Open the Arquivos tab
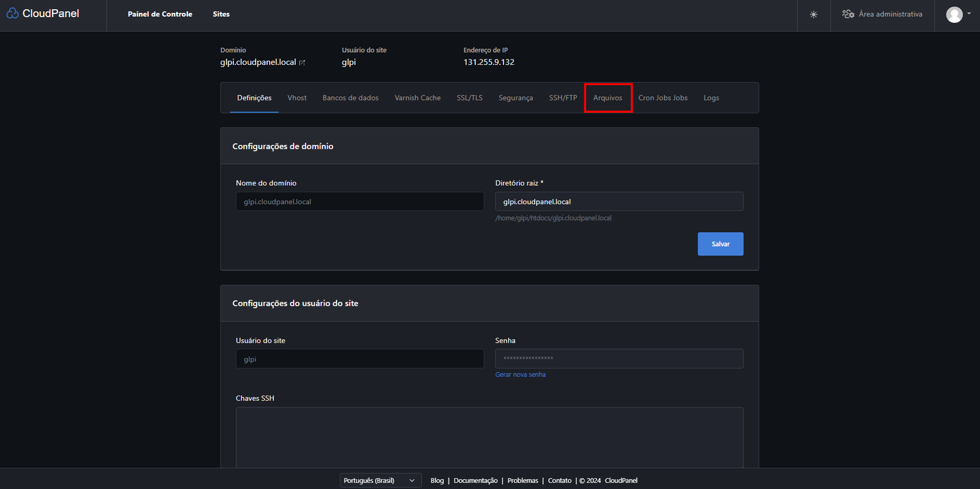The width and height of the screenshot is (980, 489). pyautogui.click(x=608, y=98)
